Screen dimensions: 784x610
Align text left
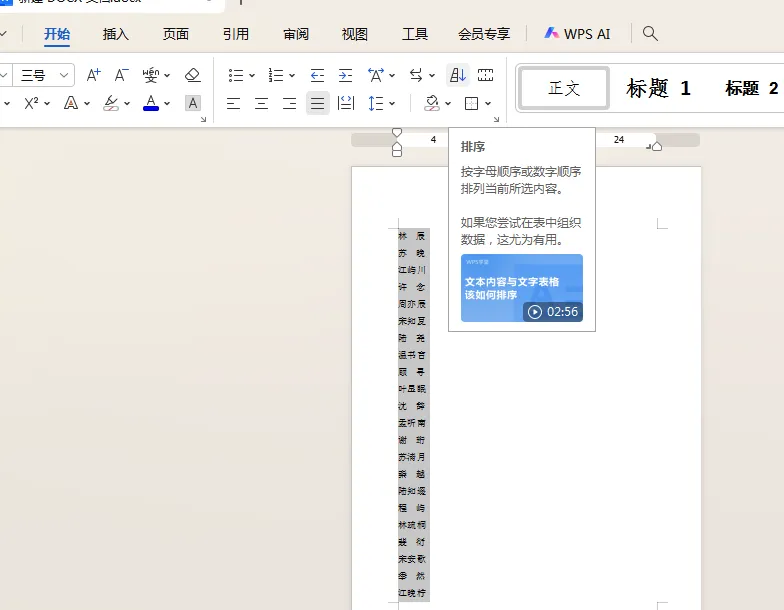pyautogui.click(x=233, y=104)
